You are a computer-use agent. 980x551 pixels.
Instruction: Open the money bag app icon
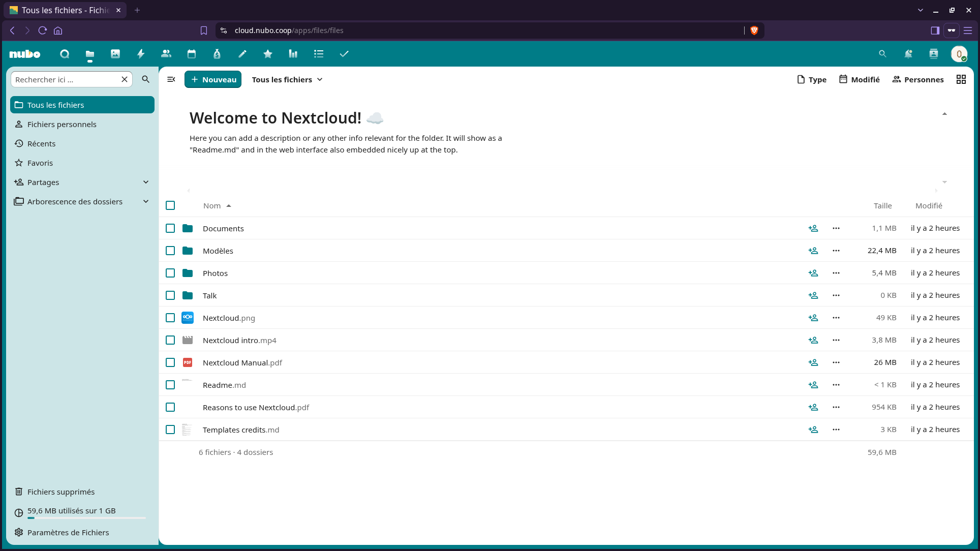point(217,54)
